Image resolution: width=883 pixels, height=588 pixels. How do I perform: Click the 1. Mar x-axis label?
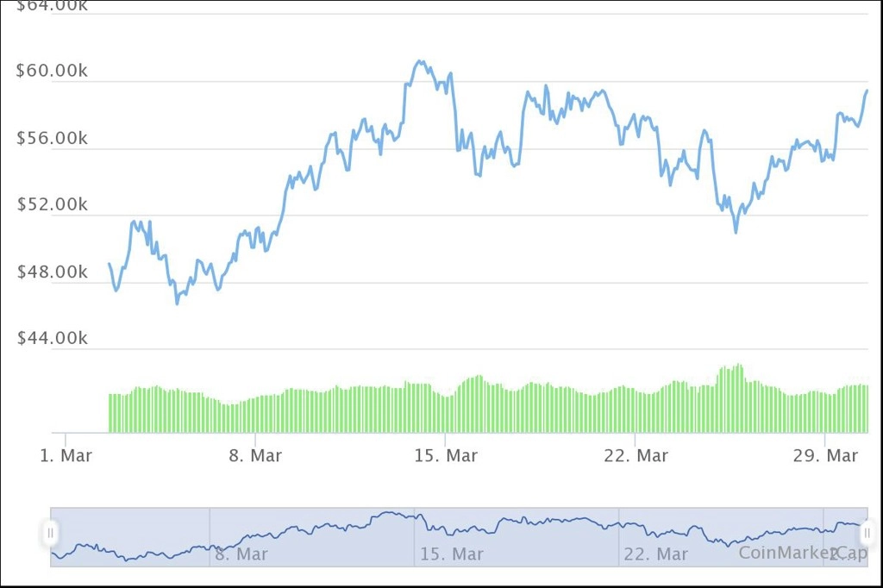[x=66, y=455]
